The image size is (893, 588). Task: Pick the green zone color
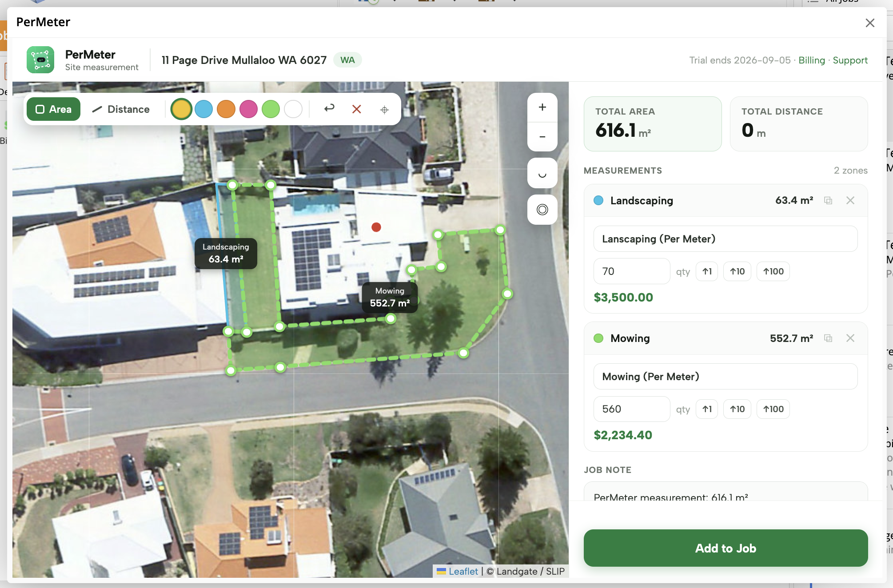point(271,109)
